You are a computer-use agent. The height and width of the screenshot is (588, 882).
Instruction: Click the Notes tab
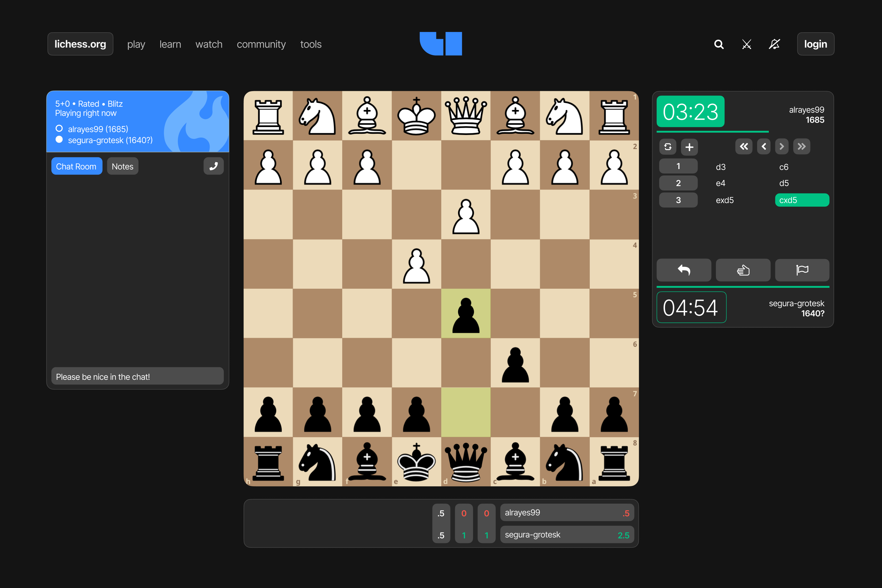point(123,167)
